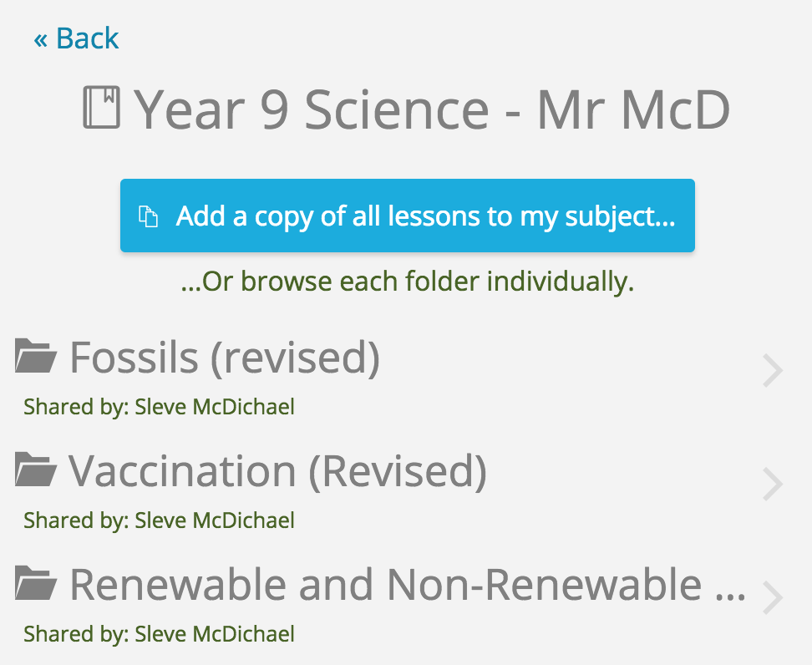Click Shared by Sleve McDichael under Vaccination

coord(159,520)
